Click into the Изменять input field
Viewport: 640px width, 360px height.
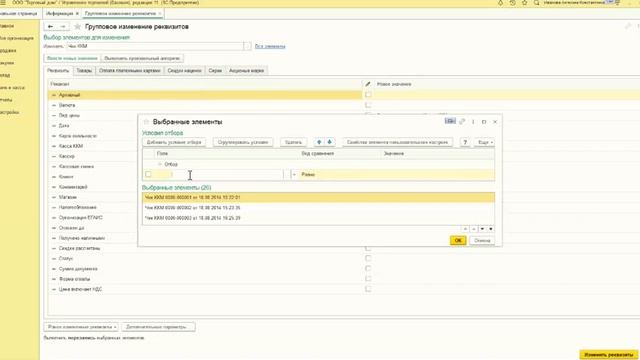pos(155,46)
